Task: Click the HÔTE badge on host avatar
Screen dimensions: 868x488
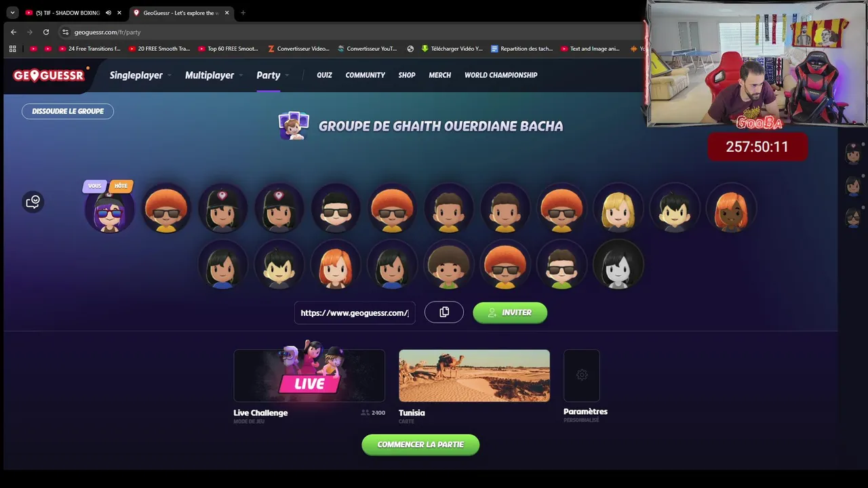Action: pos(121,186)
